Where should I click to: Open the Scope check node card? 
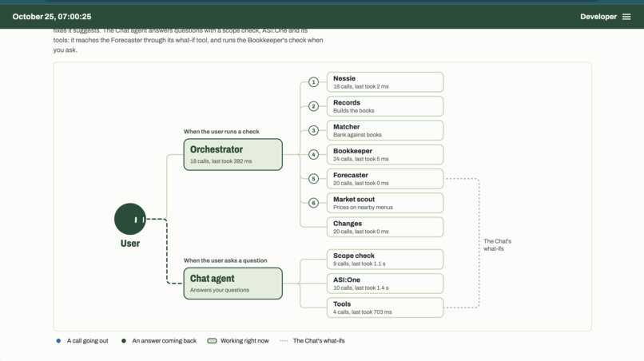(x=385, y=259)
